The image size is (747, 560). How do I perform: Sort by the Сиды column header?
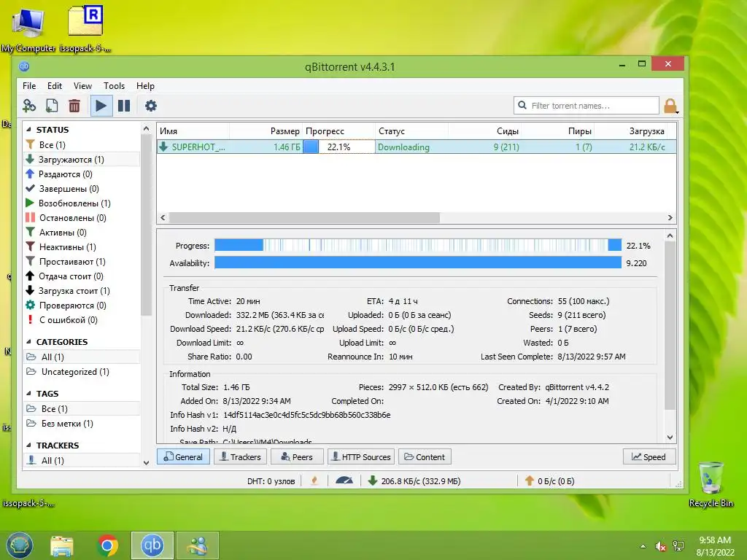pos(485,131)
